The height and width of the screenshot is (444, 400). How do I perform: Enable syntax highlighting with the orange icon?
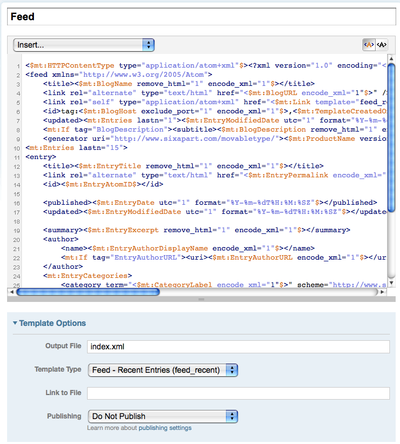point(369,45)
